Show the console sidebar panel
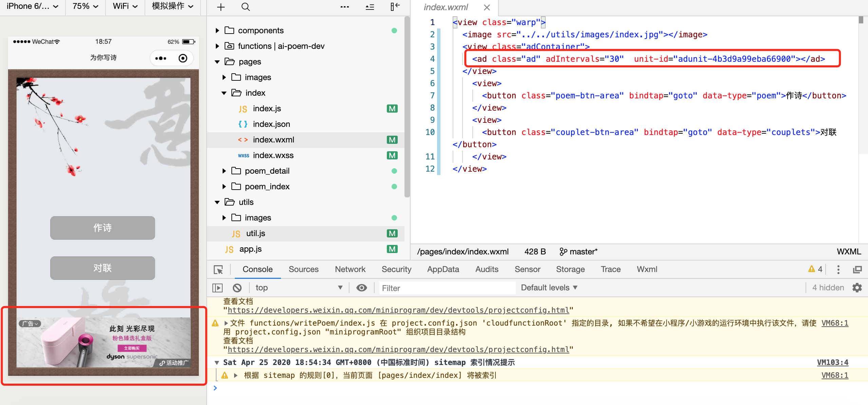Screen dimensions: 868x405 (217, 288)
